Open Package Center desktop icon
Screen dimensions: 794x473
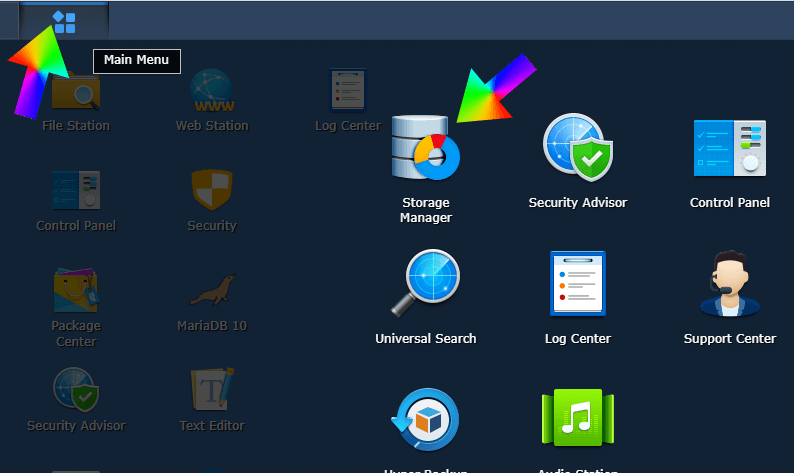click(76, 290)
